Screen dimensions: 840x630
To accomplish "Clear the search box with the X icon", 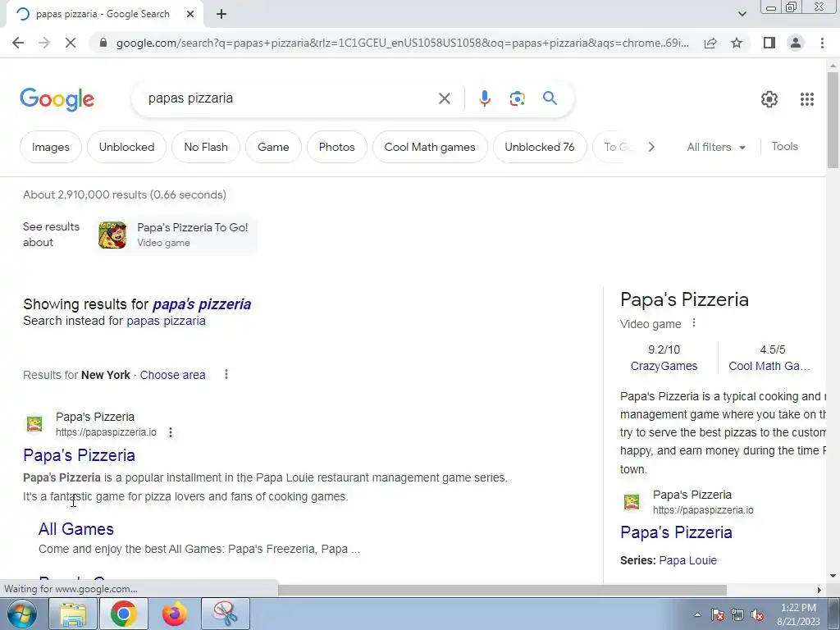I will coord(444,98).
